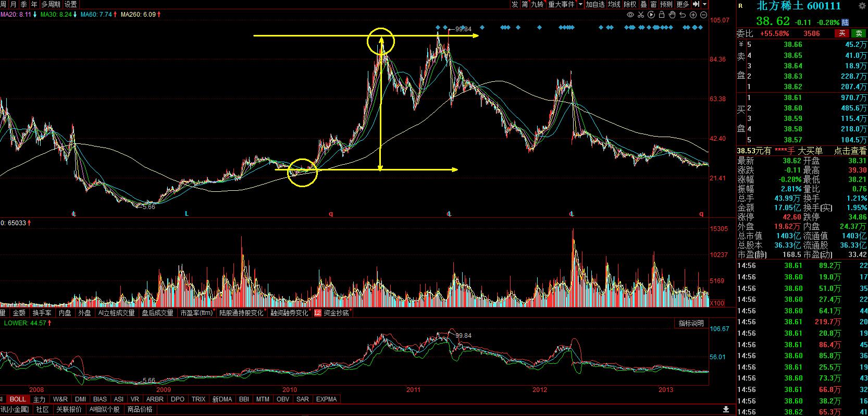Select the W&R indicator tab
The image size is (868, 416).
tap(60, 399)
